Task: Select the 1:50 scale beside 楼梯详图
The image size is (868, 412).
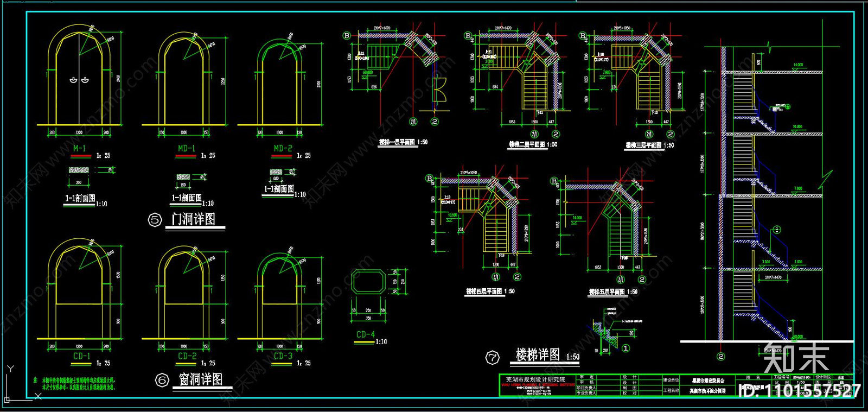Action: 573,357
